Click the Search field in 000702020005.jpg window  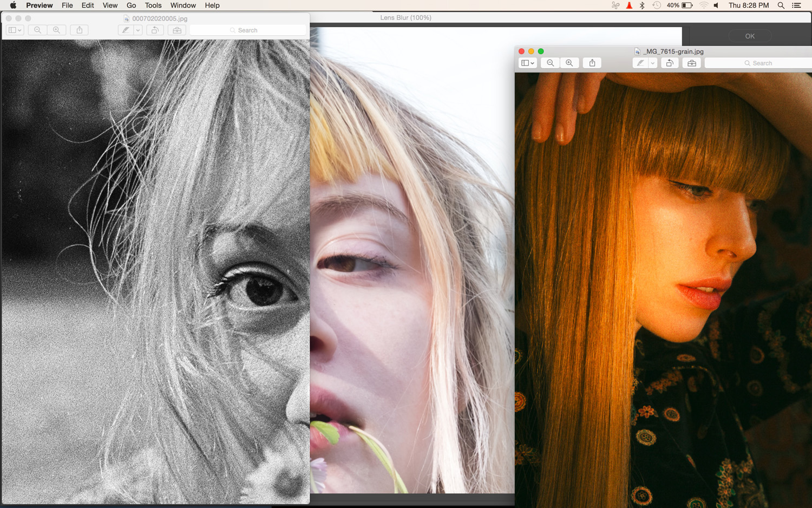point(248,30)
